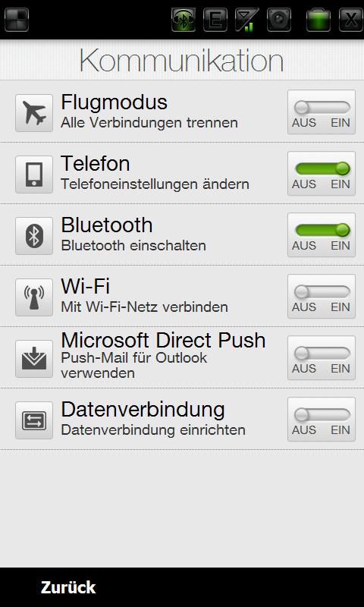Viewport: 364px width, 607px height.
Task: Open Wi-Fi settings via antenna icon
Action: click(x=34, y=297)
